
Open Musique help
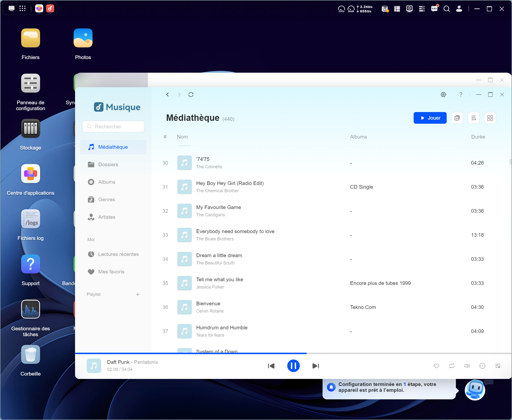coord(461,95)
